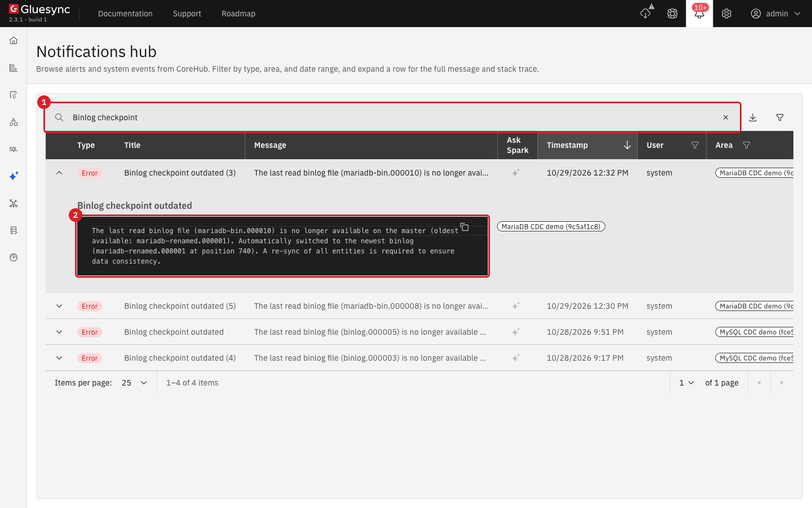Screen dimensions: 812x508
Task: Open the Items per page dropdown
Action: click(134, 383)
